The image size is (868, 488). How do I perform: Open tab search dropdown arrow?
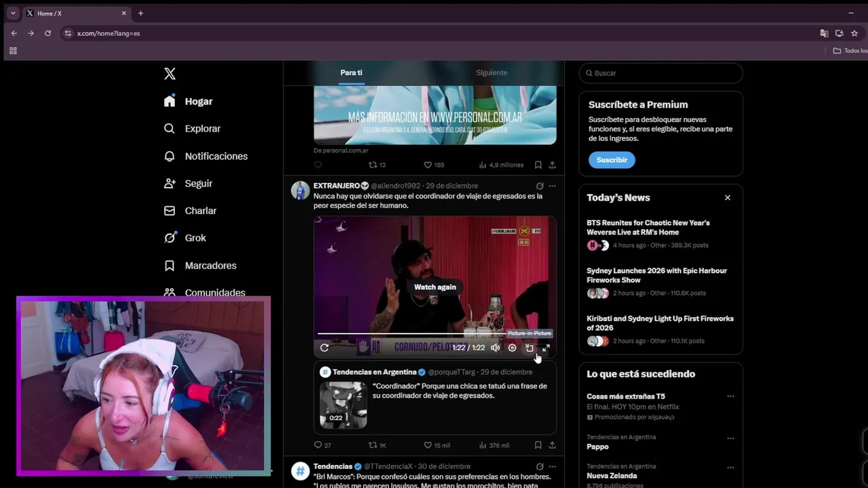pos(13,13)
